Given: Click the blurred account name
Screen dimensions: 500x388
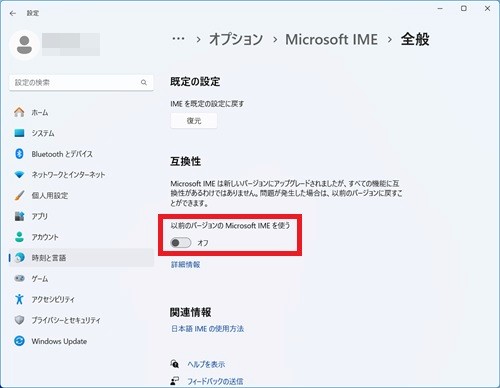Looking at the screenshot, I should click(71, 44).
